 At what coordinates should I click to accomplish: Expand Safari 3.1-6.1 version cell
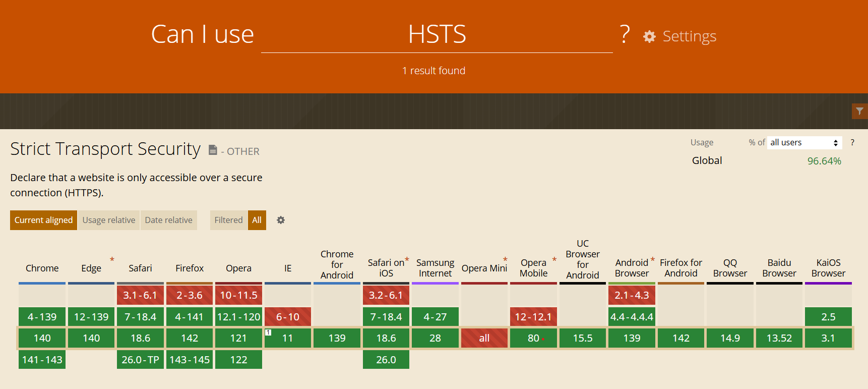tap(140, 295)
